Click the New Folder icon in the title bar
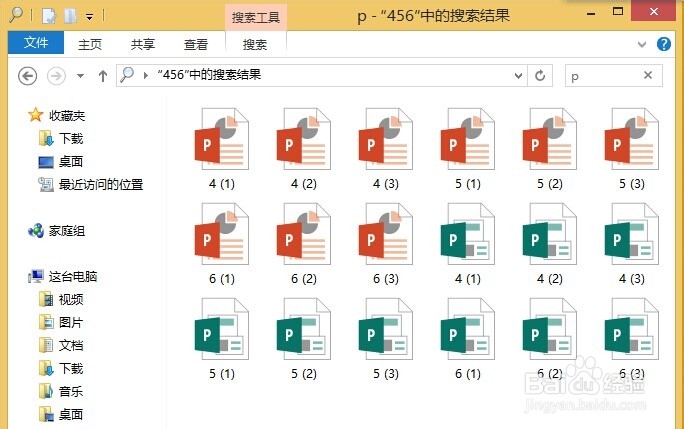This screenshot has width=684, height=429. [70, 16]
